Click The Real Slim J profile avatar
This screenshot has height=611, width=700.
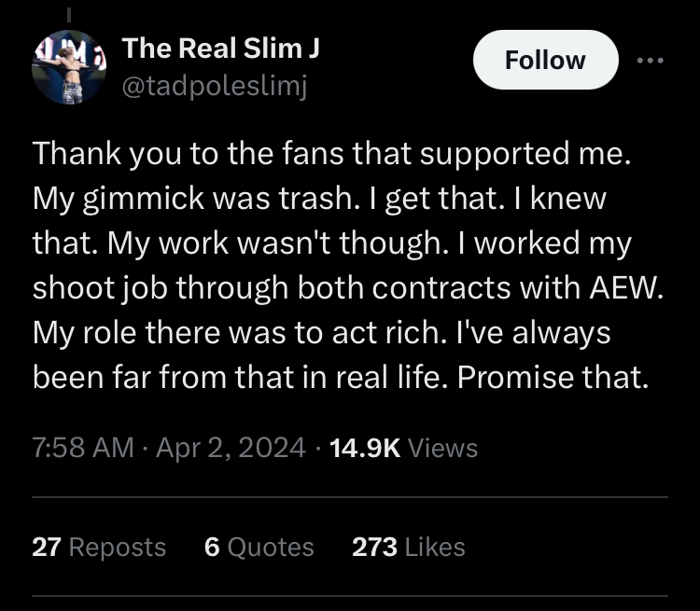(69, 67)
